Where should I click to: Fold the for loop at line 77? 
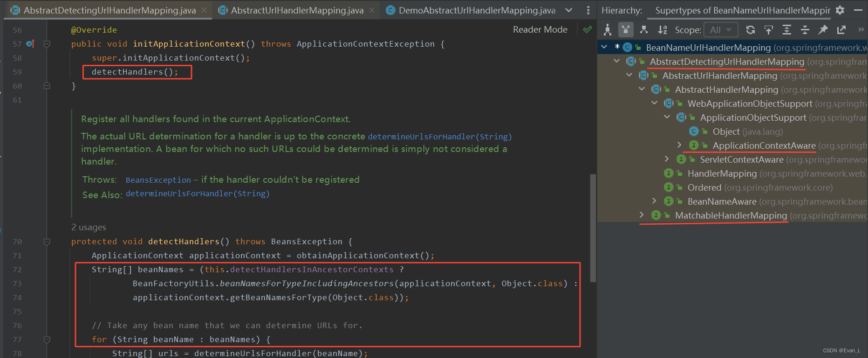click(47, 339)
